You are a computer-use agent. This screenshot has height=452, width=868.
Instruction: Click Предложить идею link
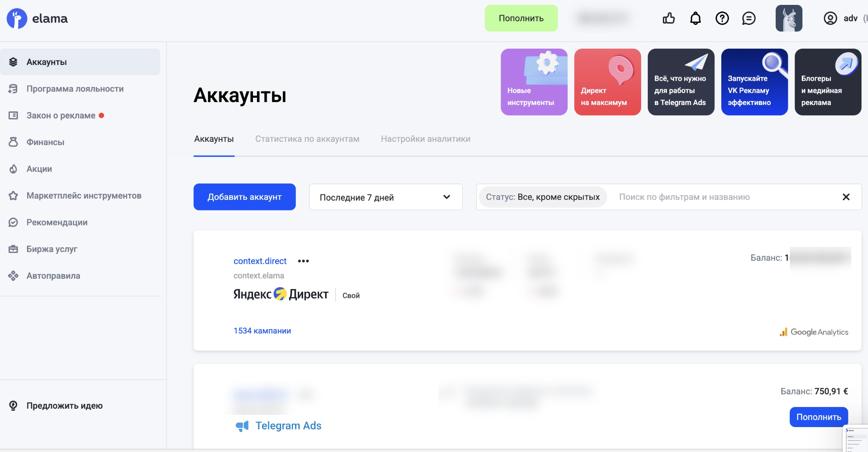coord(65,405)
